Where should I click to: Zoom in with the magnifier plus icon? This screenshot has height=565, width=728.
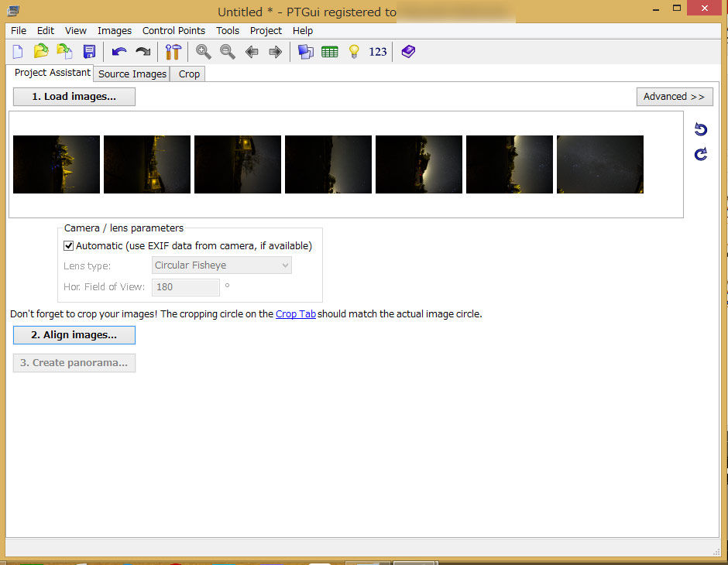(204, 52)
